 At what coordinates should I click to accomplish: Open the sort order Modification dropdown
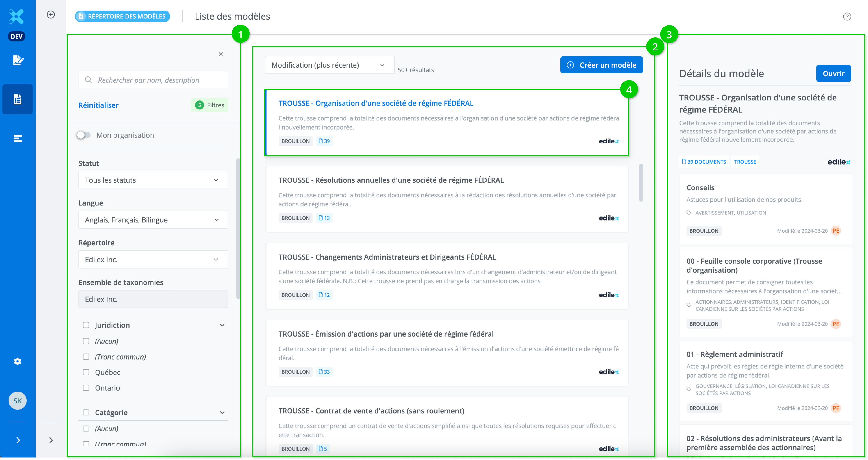(x=329, y=65)
